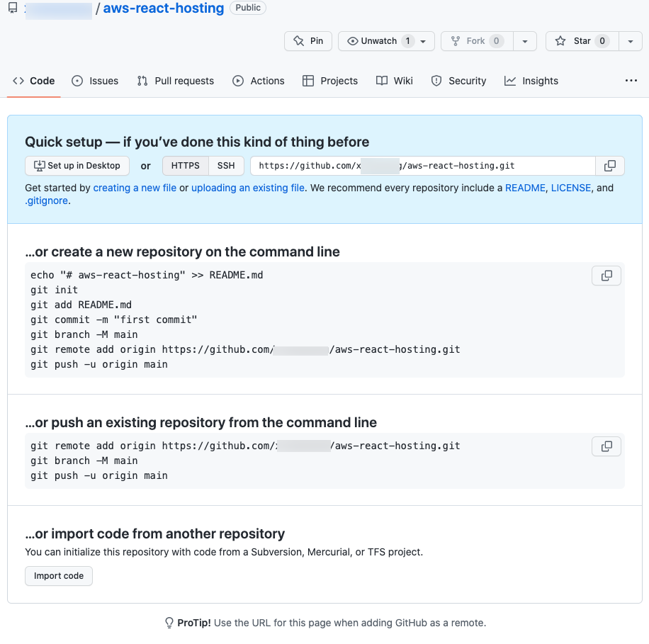Viewport: 649px width, 644px height.
Task: Open the .gitignore link
Action: 46,200
